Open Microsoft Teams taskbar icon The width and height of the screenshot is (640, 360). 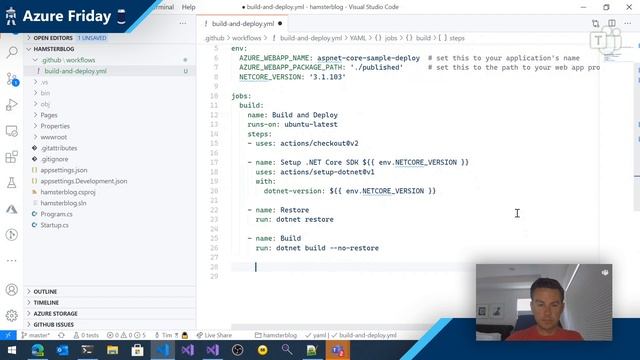pyautogui.click(x=338, y=350)
